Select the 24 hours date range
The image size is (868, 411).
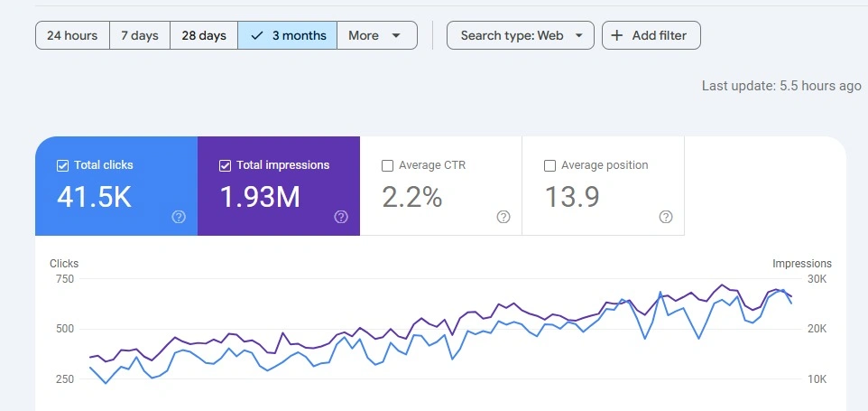(x=72, y=35)
